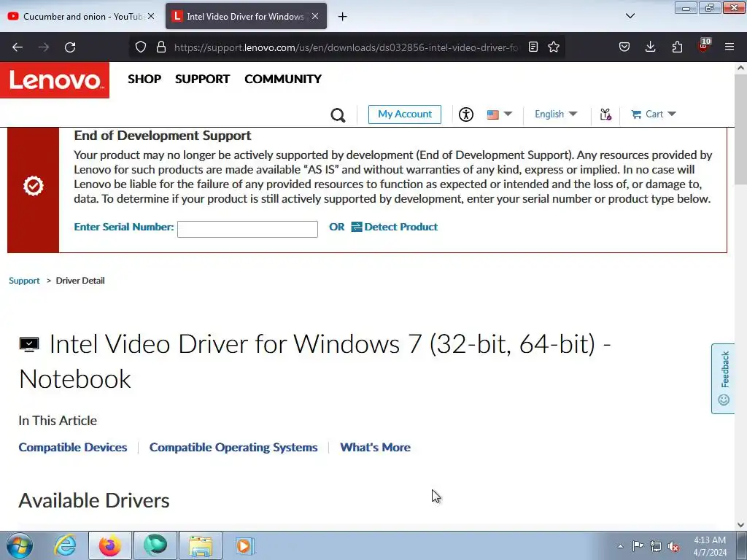This screenshot has width=747, height=560.
Task: View site security padlock info
Action: 161,47
